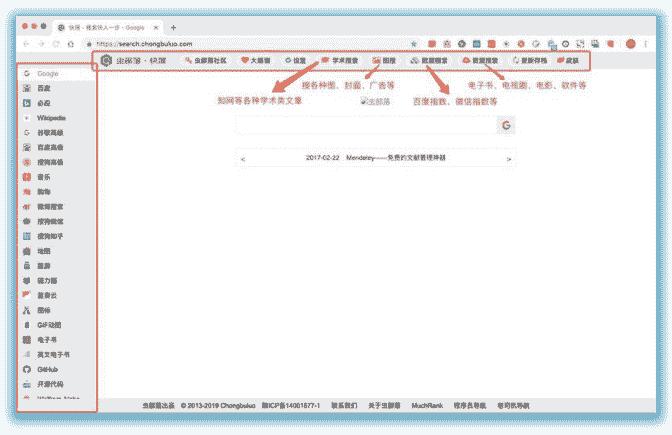This screenshot has height=435, width=672.
Task: Click the ICP备14001577-1 footer text
Action: pos(291,405)
